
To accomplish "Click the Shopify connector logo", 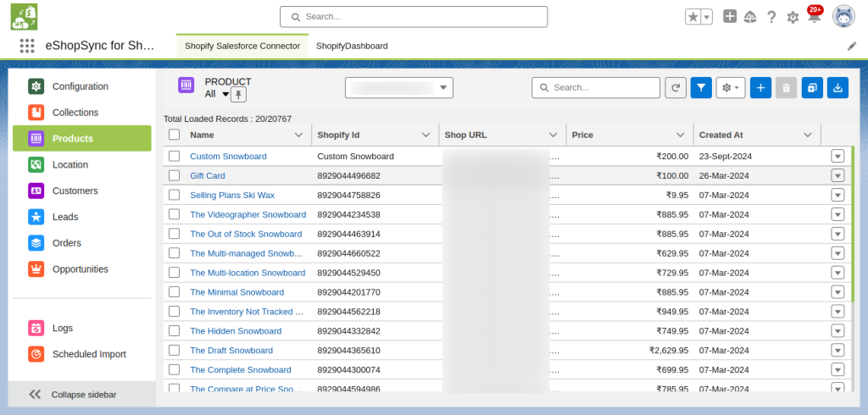I will coord(24,17).
